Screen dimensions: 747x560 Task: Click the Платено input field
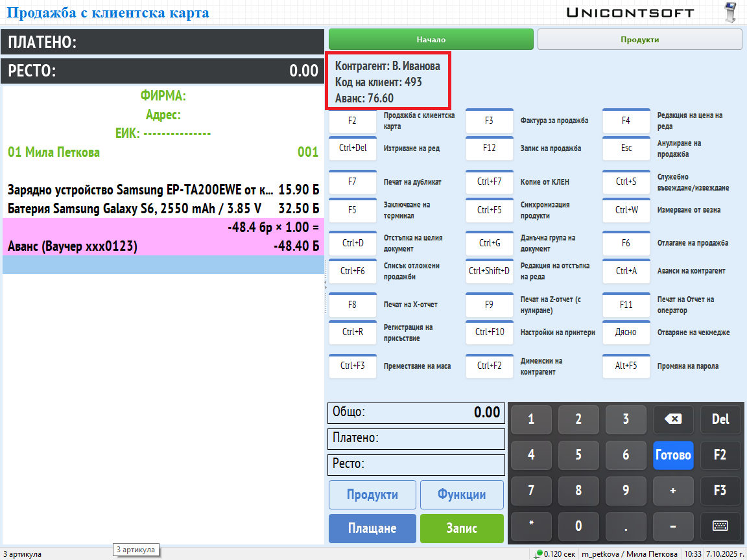coord(416,439)
